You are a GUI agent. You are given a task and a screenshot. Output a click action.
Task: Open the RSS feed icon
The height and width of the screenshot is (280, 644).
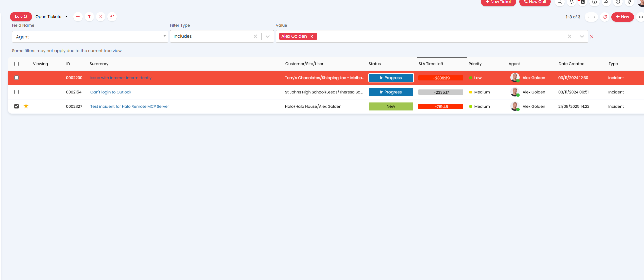coord(606,2)
